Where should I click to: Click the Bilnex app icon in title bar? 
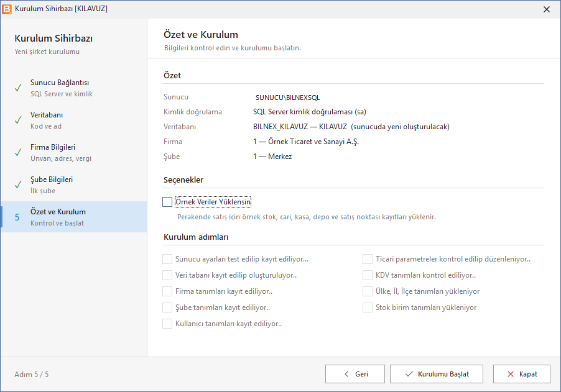(x=7, y=9)
